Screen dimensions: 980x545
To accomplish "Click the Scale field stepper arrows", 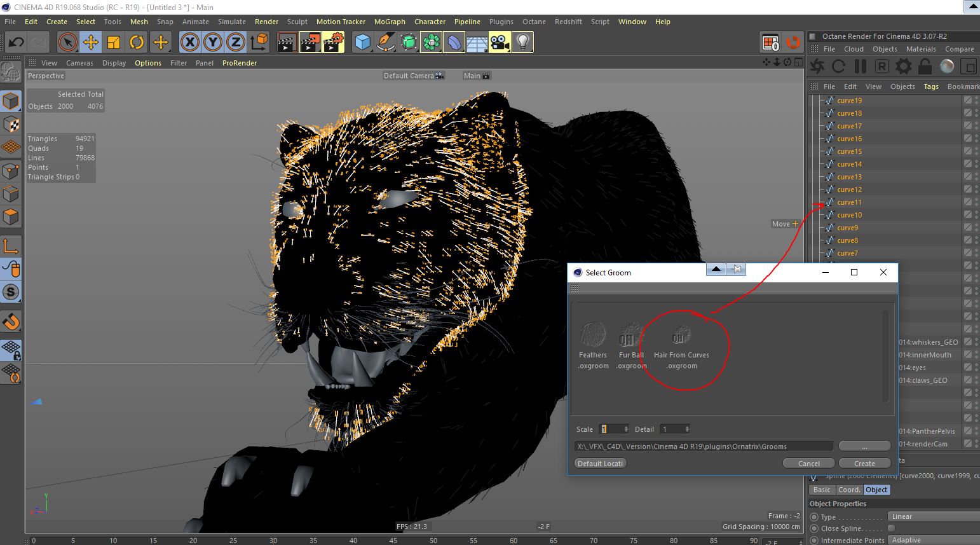I will pos(626,429).
